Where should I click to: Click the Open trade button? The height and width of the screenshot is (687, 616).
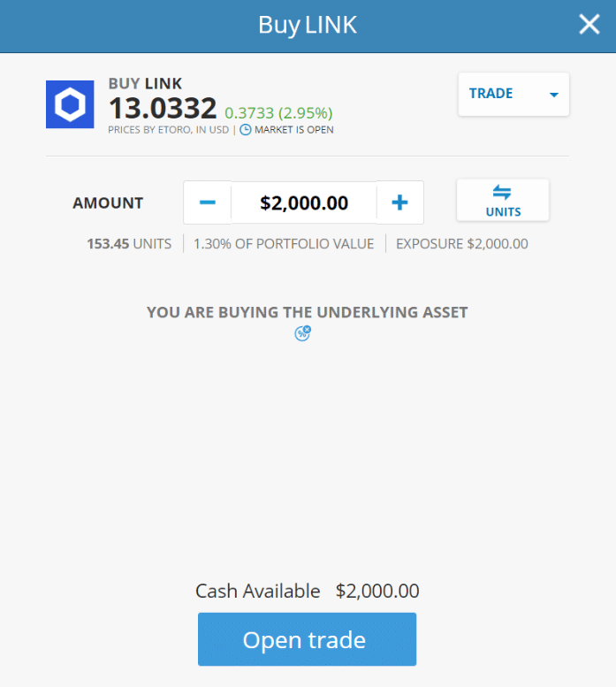pos(307,639)
